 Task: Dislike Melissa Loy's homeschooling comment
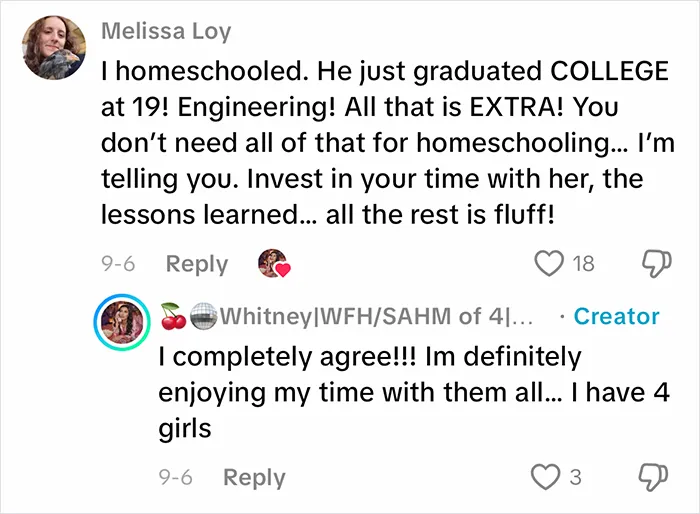(656, 264)
